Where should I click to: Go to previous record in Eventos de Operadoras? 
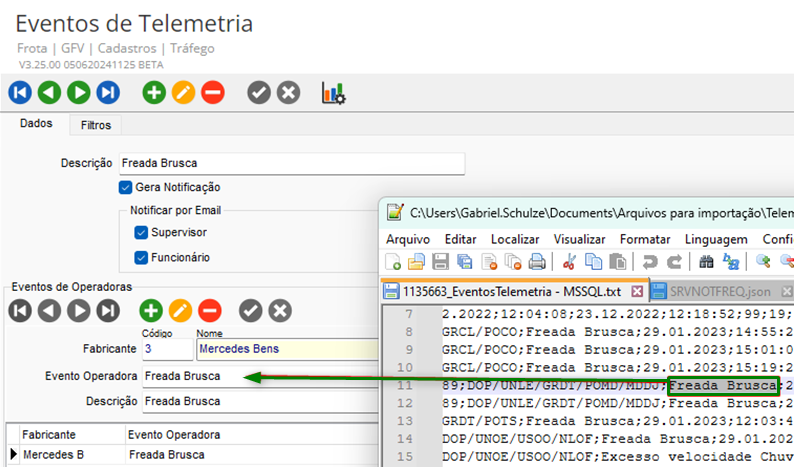point(50,310)
